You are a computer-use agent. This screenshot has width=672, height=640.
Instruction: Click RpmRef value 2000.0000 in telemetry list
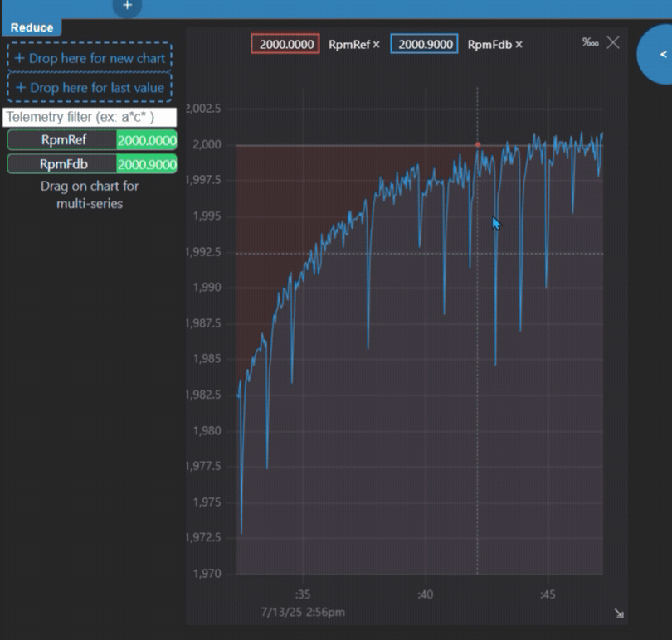pyautogui.click(x=147, y=140)
